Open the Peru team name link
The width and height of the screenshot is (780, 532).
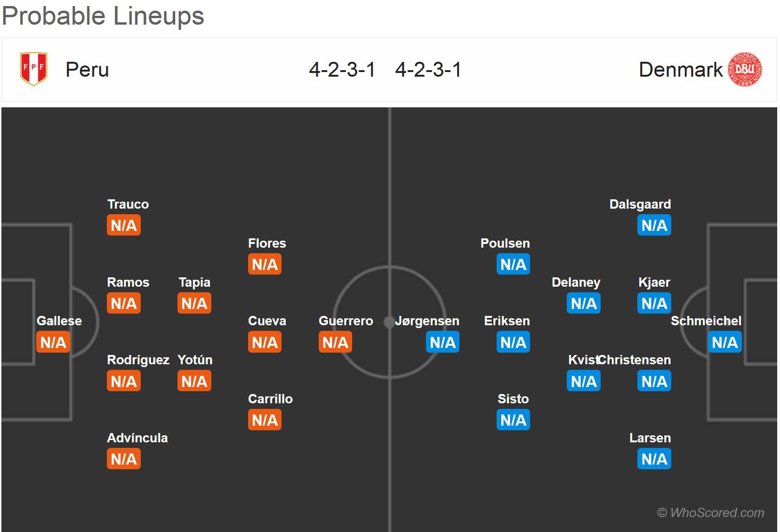click(87, 70)
